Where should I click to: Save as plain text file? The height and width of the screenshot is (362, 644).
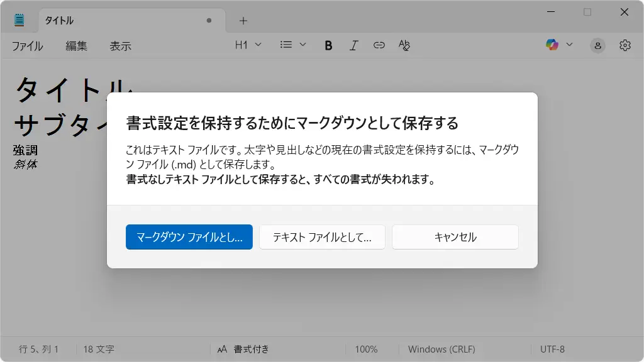(x=322, y=237)
